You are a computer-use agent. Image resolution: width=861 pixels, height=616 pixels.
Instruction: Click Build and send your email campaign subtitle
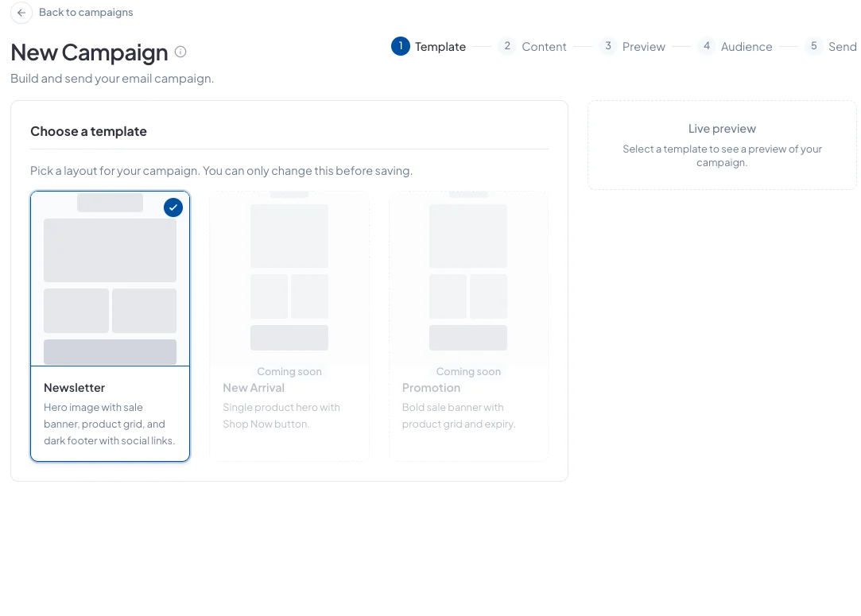[112, 79]
